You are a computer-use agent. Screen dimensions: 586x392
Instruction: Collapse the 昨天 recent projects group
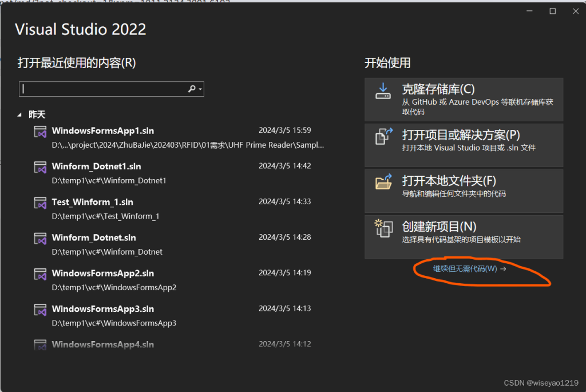click(x=19, y=114)
